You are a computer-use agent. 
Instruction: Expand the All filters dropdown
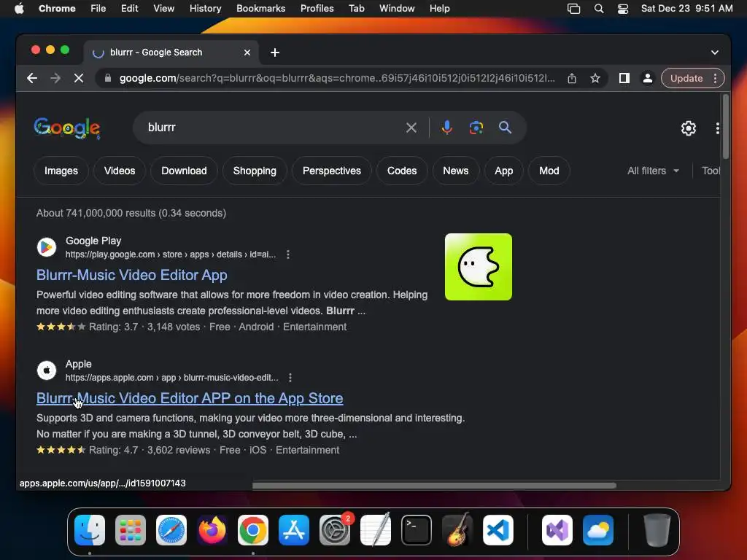tap(653, 171)
